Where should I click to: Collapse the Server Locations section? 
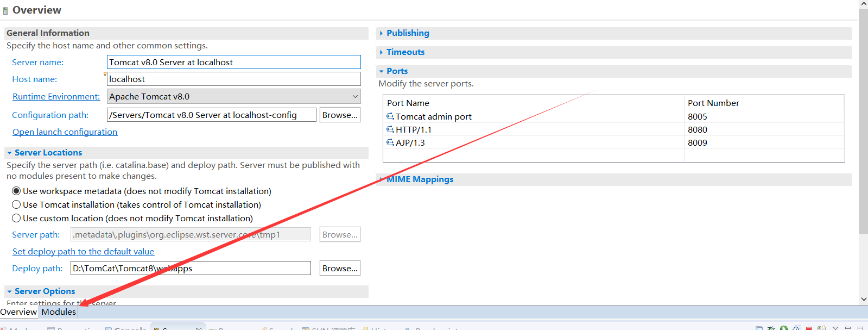9,153
